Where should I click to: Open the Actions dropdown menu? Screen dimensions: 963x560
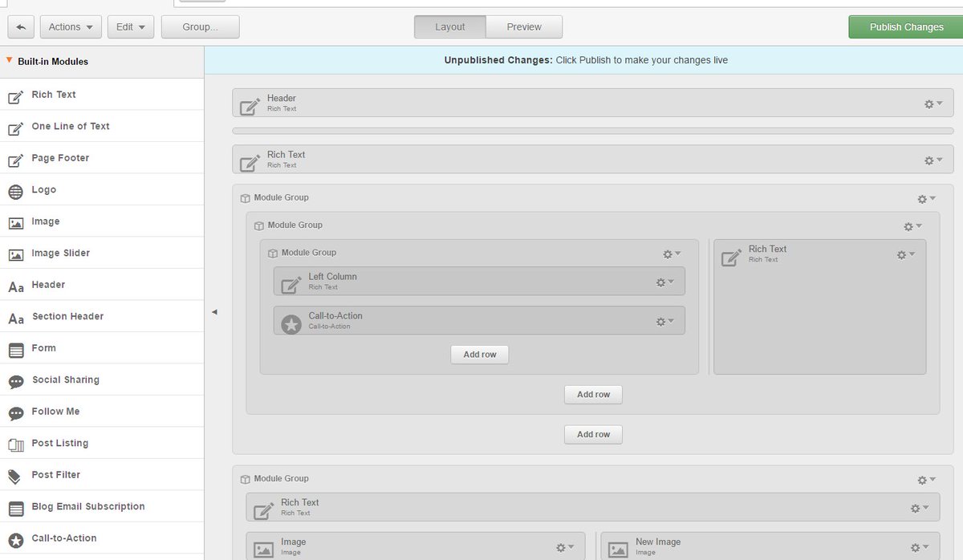(x=71, y=26)
